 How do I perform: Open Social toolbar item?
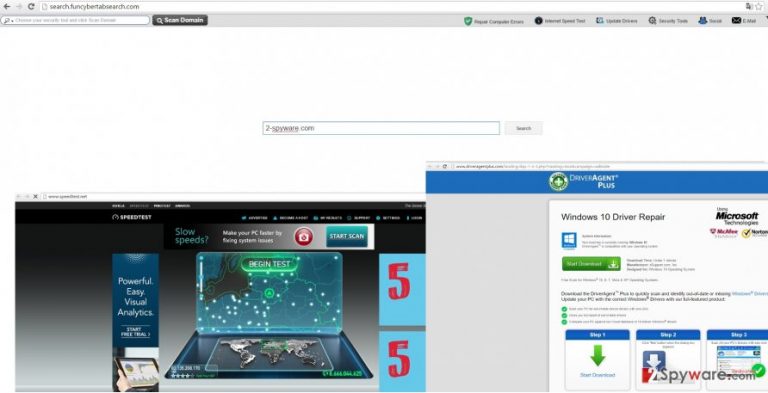[710, 21]
